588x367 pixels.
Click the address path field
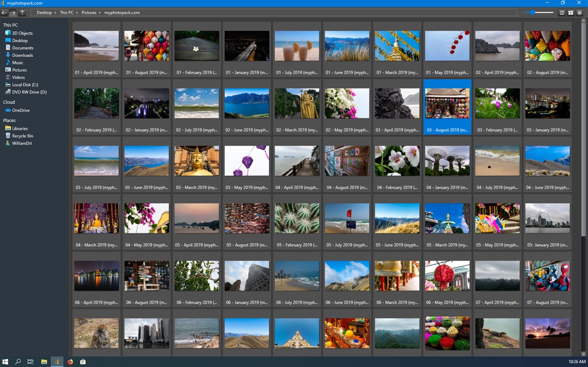[274, 13]
